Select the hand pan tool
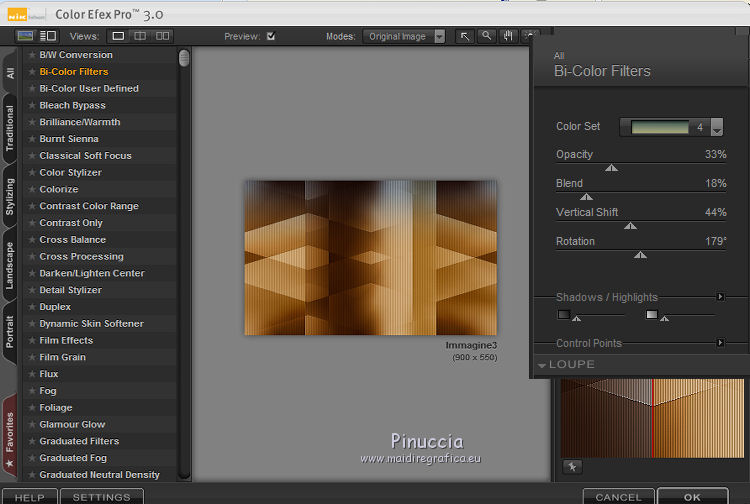The image size is (750, 504). point(508,36)
